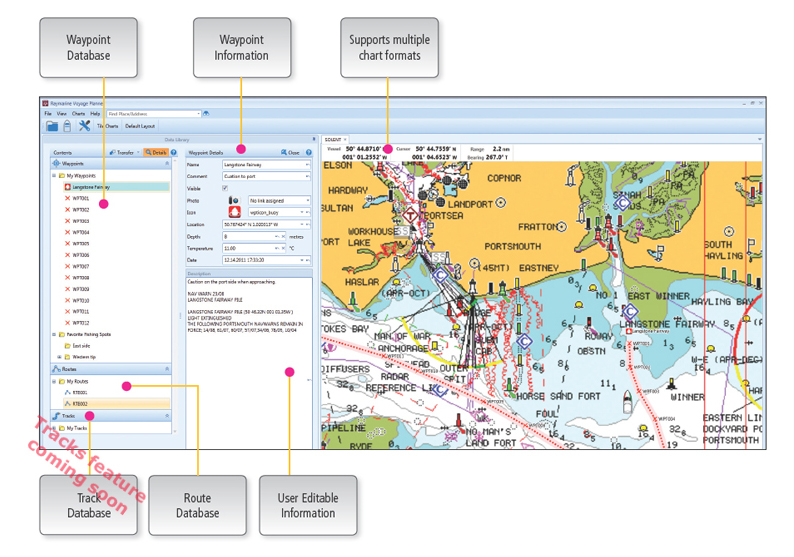This screenshot has height=557, width=794.
Task: Select waypoint WPT005
Action: pyautogui.click(x=81, y=244)
